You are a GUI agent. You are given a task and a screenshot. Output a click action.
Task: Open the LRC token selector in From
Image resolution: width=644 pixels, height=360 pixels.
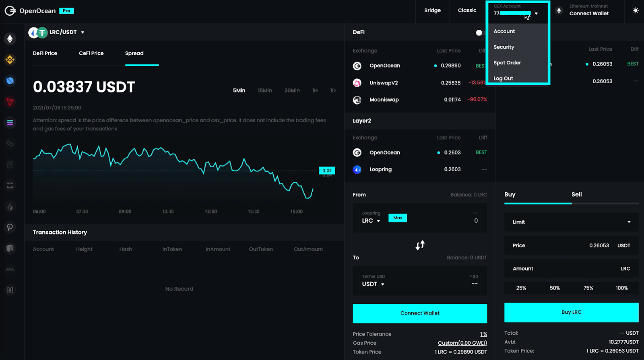[371, 221]
